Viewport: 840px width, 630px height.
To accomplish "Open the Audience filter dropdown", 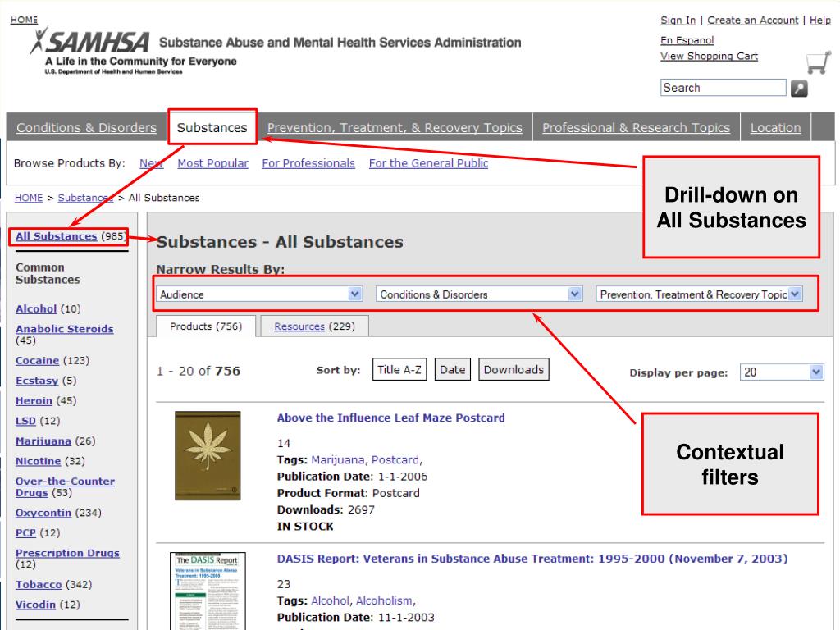I will tap(259, 294).
